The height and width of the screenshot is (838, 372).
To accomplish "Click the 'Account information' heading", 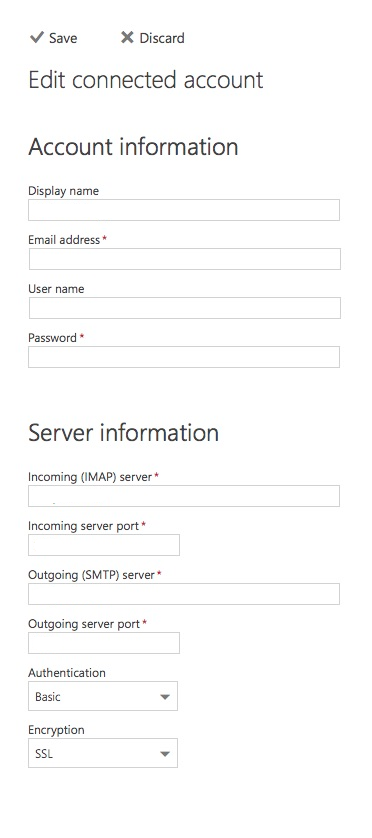I will (133, 146).
